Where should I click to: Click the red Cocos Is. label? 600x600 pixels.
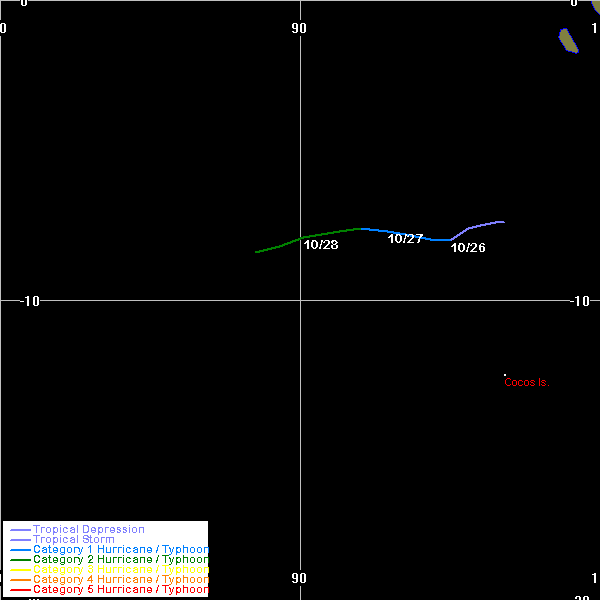(x=526, y=382)
